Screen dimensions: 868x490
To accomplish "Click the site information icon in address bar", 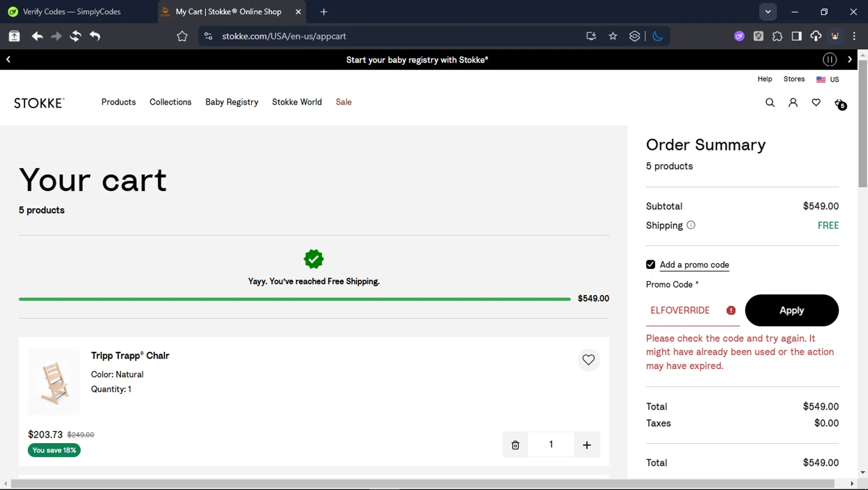I will point(208,36).
